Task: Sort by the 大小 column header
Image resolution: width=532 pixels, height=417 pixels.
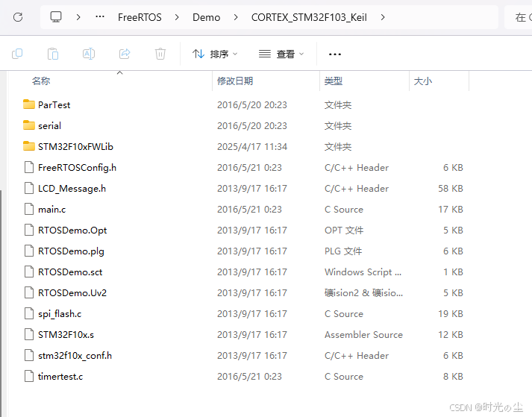Action: pyautogui.click(x=423, y=81)
